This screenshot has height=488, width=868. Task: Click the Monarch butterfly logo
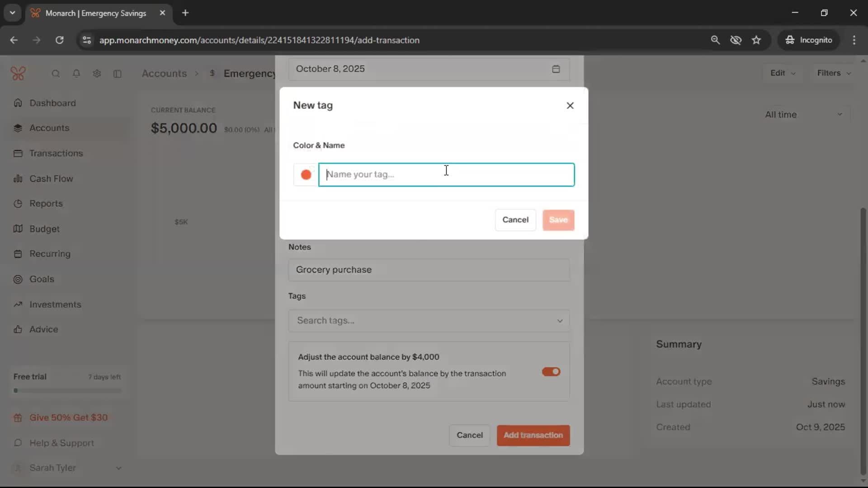[18, 73]
